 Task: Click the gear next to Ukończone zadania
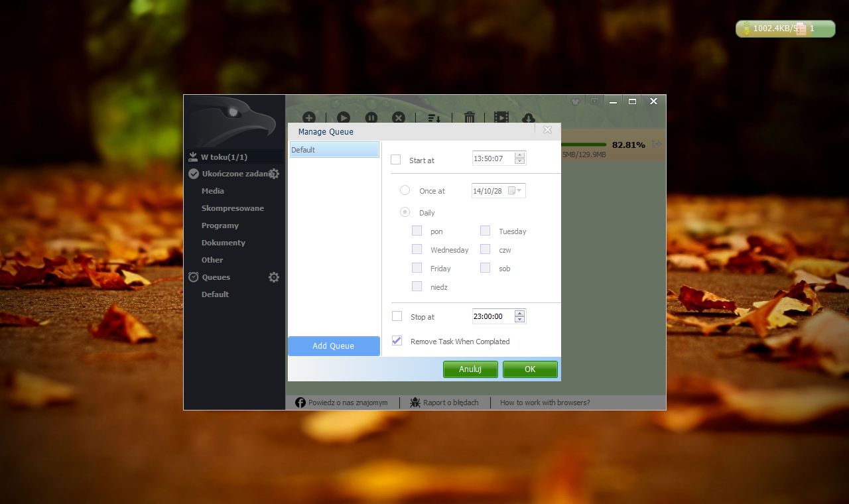274,174
